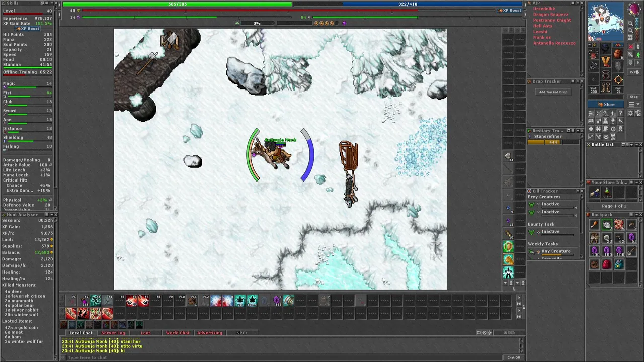Toggle stand mode while fighting
This screenshot has height=362, width=644.
click(x=638, y=46)
